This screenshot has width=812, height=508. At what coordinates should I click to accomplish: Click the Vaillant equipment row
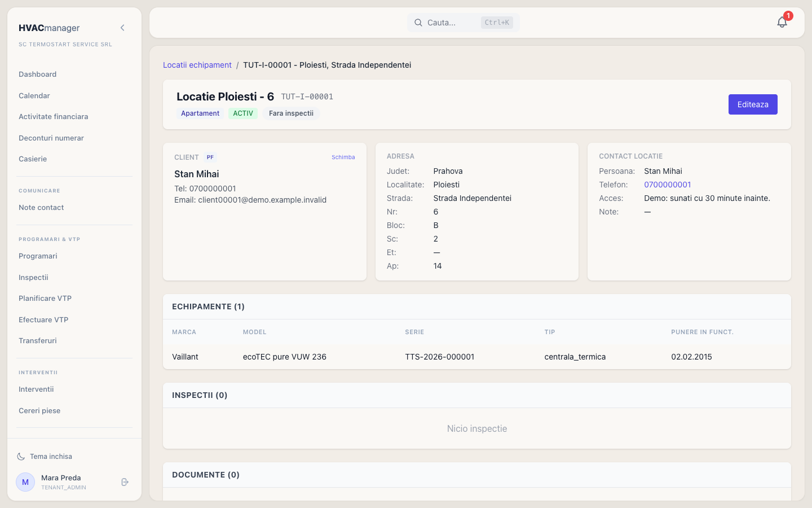click(x=477, y=357)
